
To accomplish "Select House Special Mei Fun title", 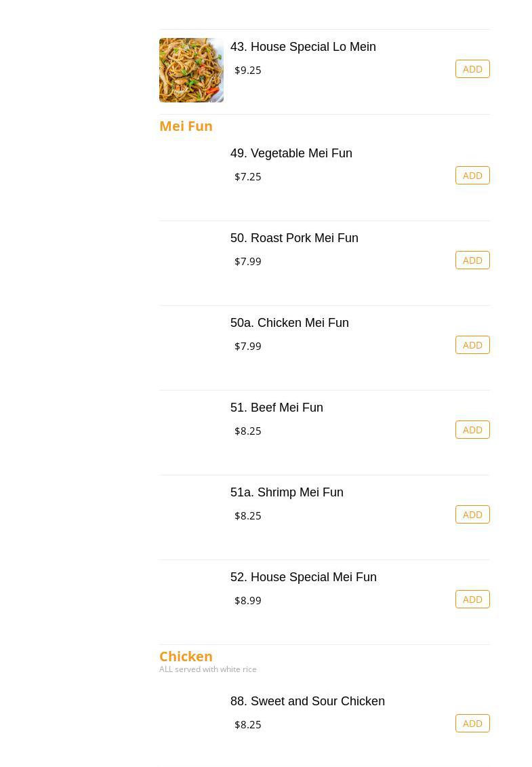I will click(x=303, y=577).
